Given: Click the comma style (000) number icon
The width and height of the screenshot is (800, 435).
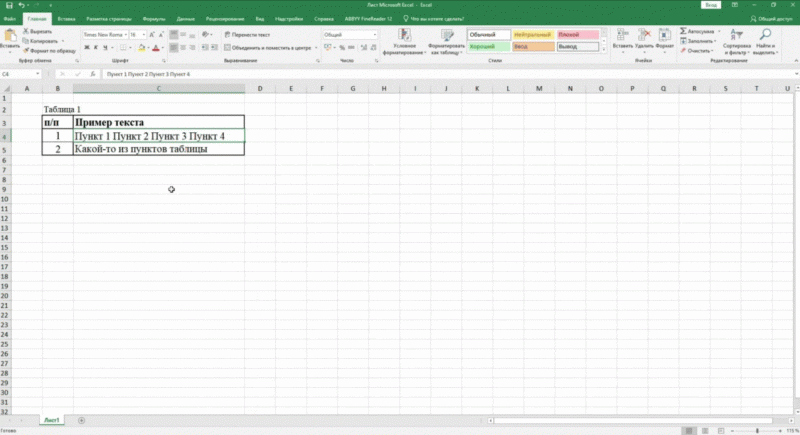Looking at the screenshot, I should 351,47.
